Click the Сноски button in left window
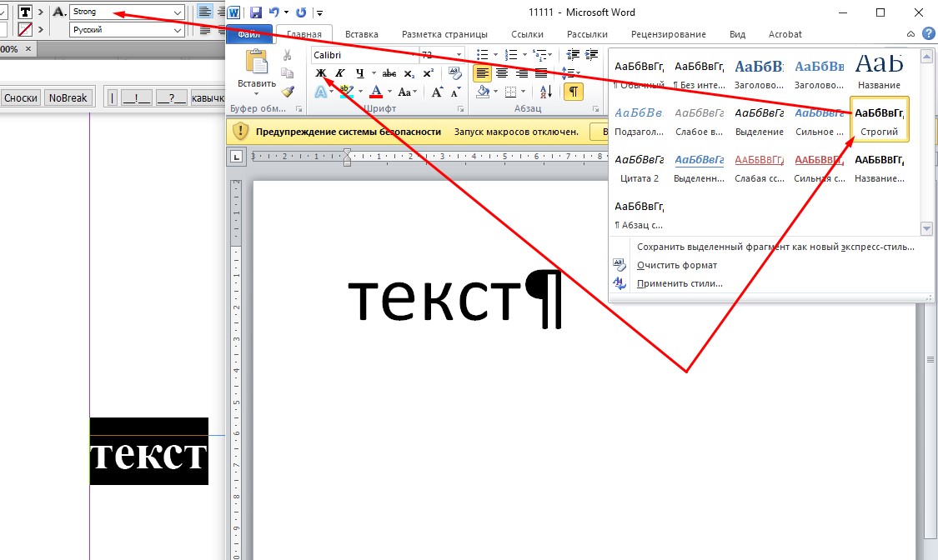The width and height of the screenshot is (938, 560). coord(20,98)
